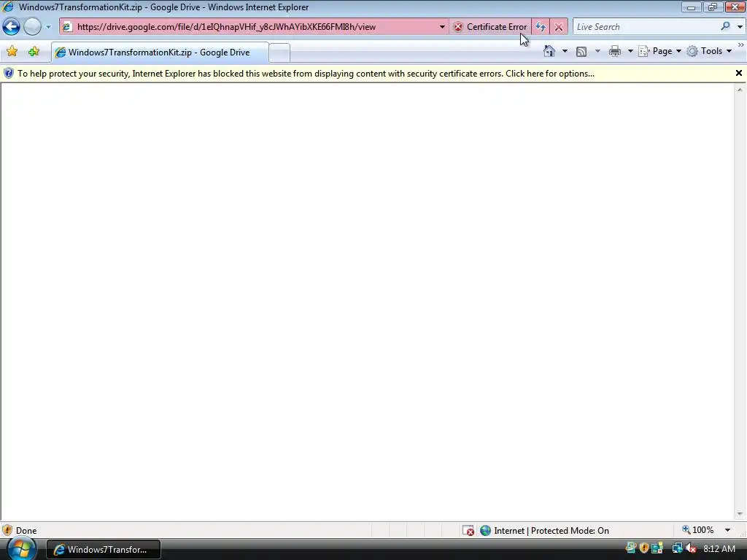Click the status bar shield icon
747x560 pixels.
[x=7, y=530]
